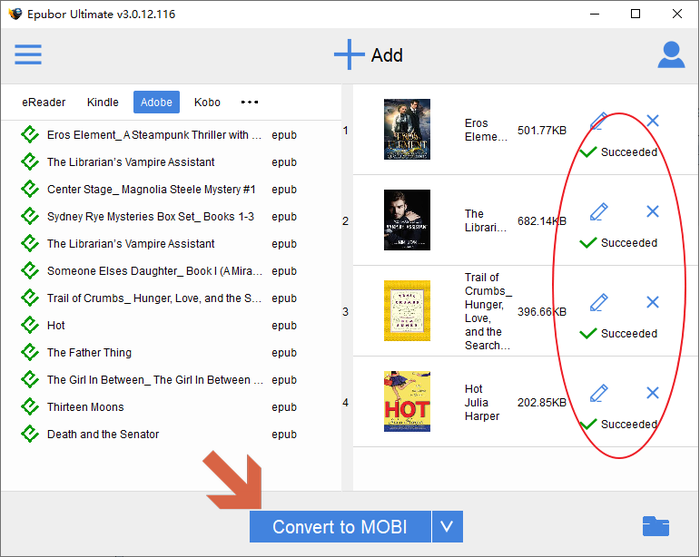Edit metadata for The Librarian book entry
This screenshot has height=557, width=700.
click(x=599, y=212)
